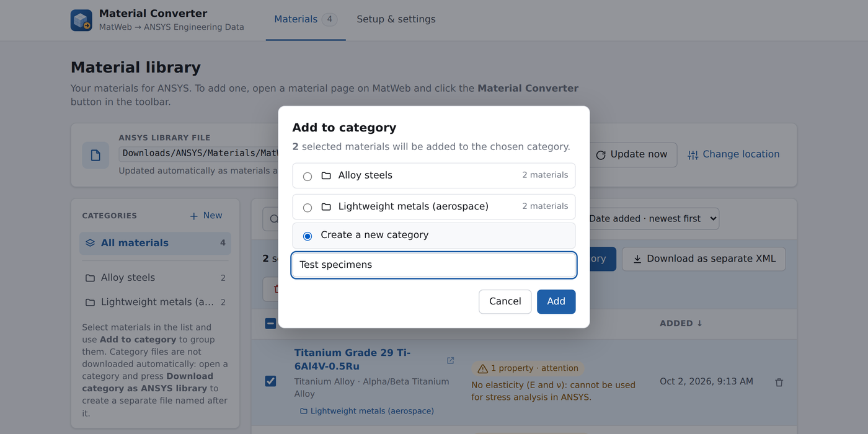Click the Alloy steels folder icon in dialog
Image resolution: width=868 pixels, height=434 pixels.
click(326, 175)
